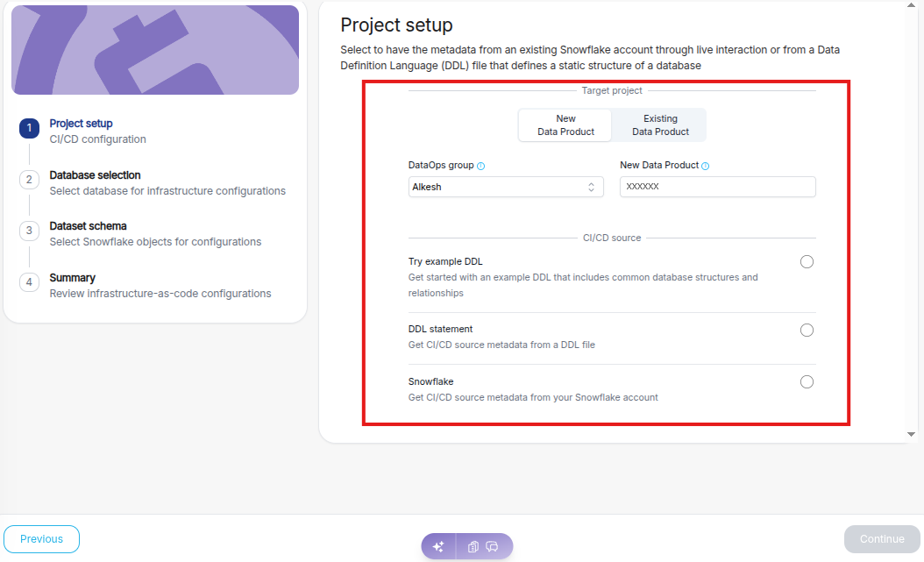Click the Previous button
Image resolution: width=924 pixels, height=562 pixels.
(41, 539)
